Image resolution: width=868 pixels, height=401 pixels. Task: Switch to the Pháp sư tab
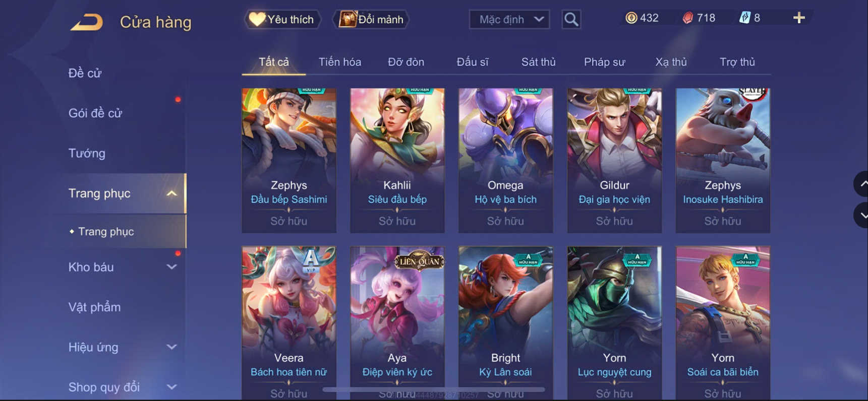[x=604, y=62]
